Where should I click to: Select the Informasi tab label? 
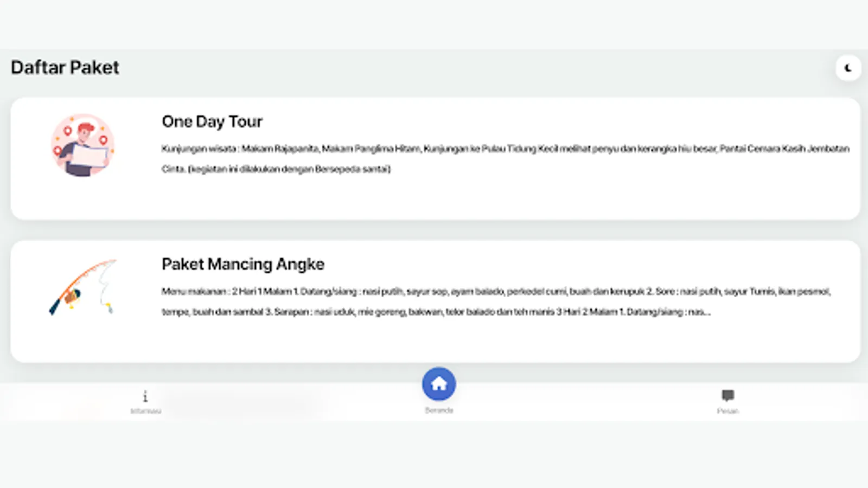tap(145, 411)
